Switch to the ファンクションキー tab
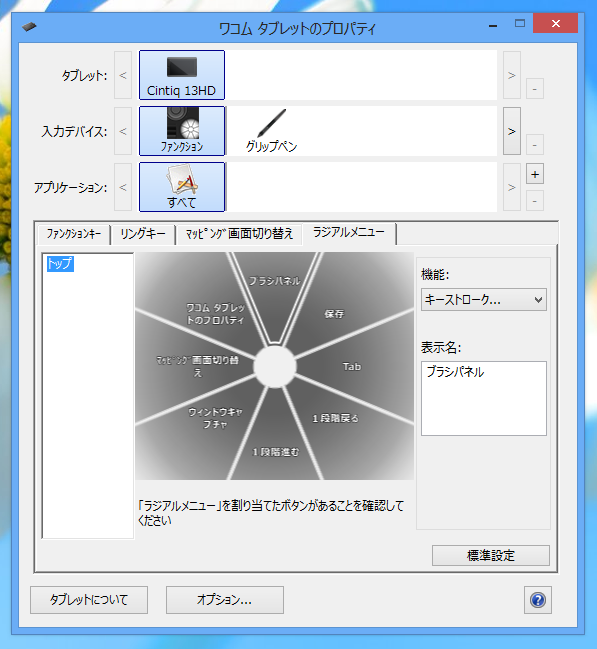This screenshot has width=597, height=649. tap(74, 234)
